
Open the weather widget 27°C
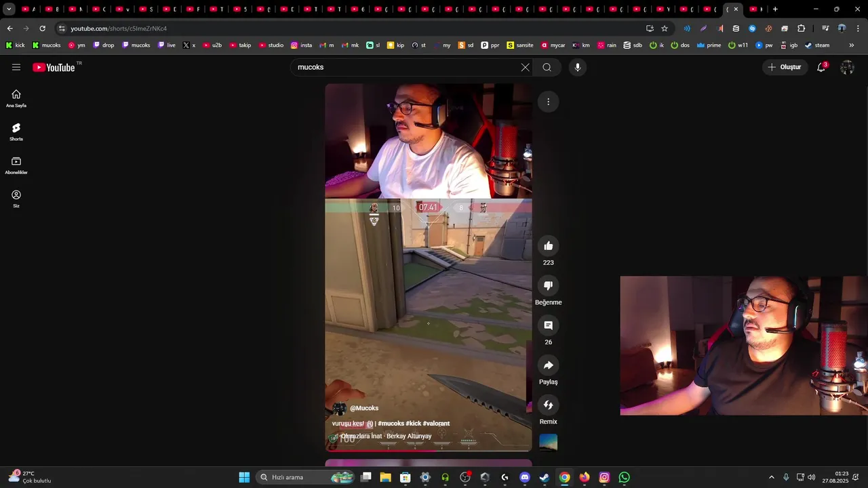coord(30,477)
